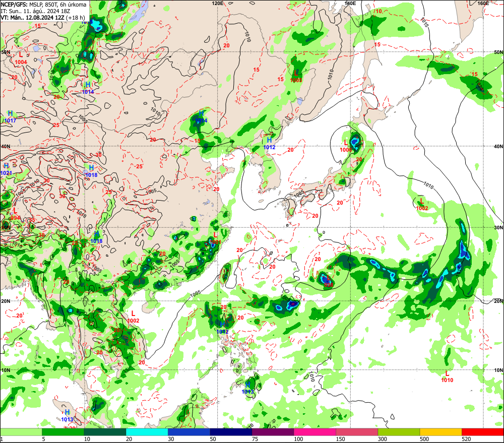Click the light green 1 mm legend swatch
Viewport: 504px width, 443px height.
click(21, 432)
